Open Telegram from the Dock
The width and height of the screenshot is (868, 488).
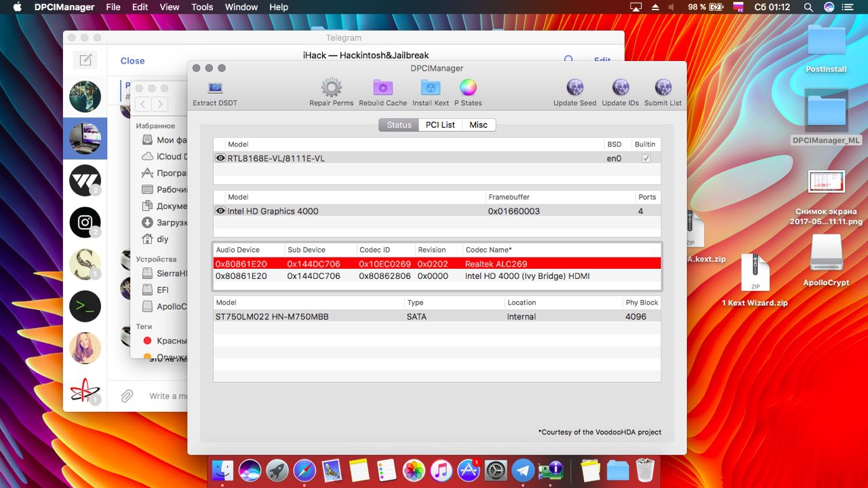coord(523,470)
